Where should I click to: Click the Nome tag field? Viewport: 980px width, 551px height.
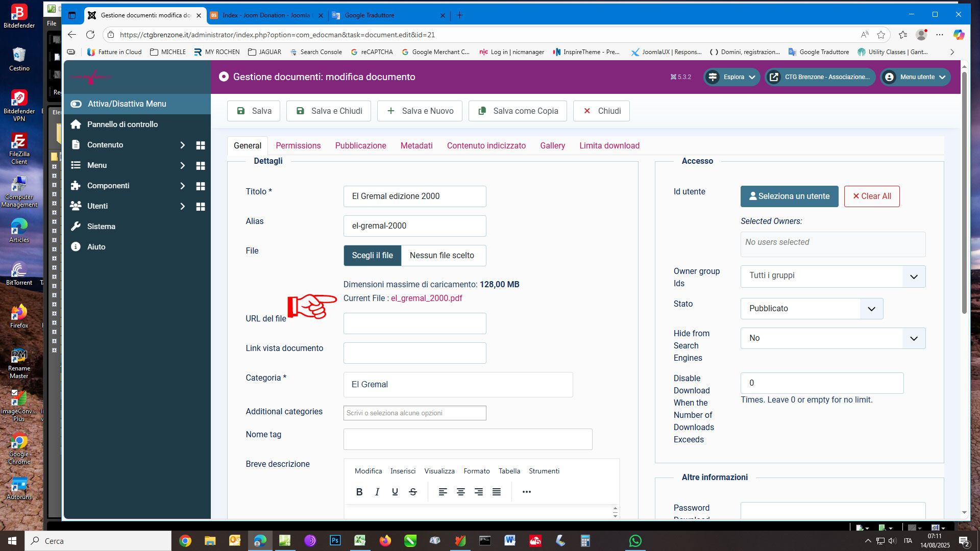pos(468,439)
